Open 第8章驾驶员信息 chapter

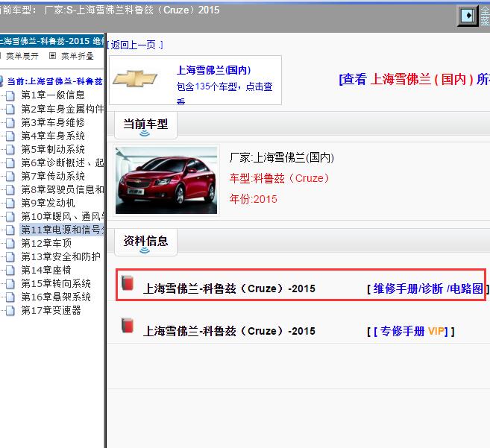click(62, 189)
